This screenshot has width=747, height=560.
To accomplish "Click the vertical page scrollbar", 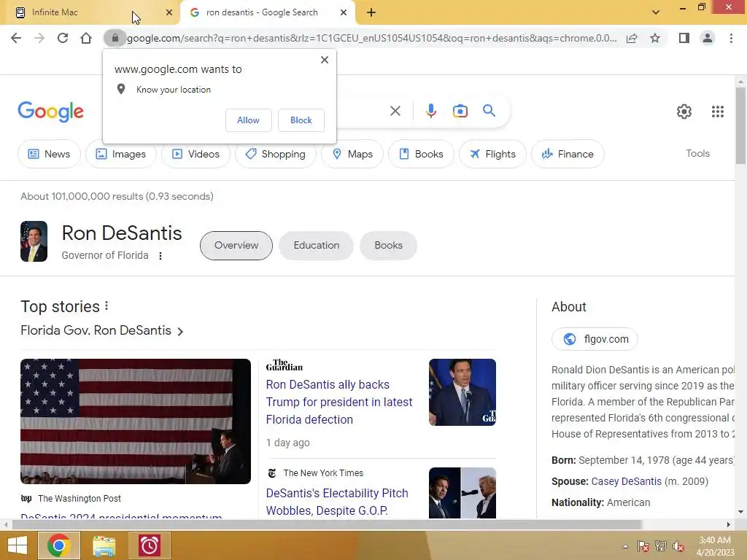I will (740, 126).
